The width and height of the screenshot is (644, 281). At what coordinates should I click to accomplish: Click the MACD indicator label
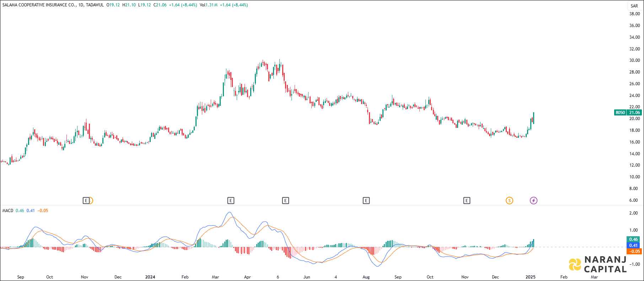tap(8, 211)
